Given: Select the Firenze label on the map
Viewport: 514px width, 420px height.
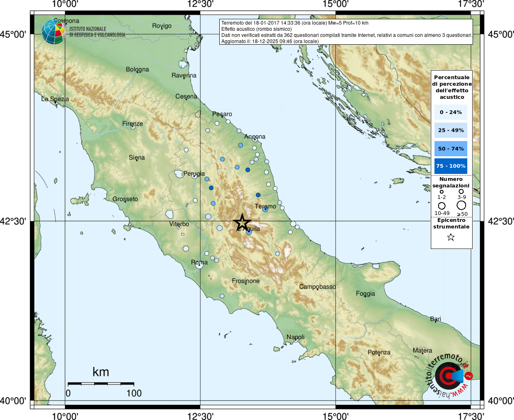Looking at the screenshot, I should tap(132, 123).
